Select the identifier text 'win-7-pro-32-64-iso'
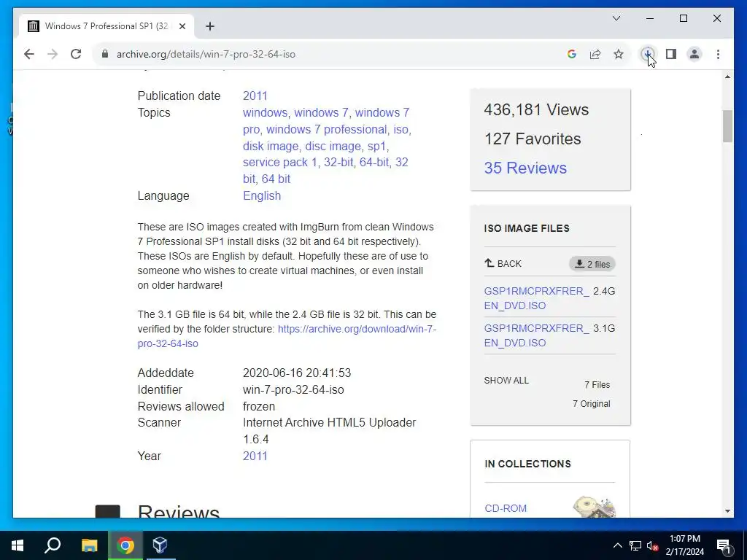 click(293, 390)
